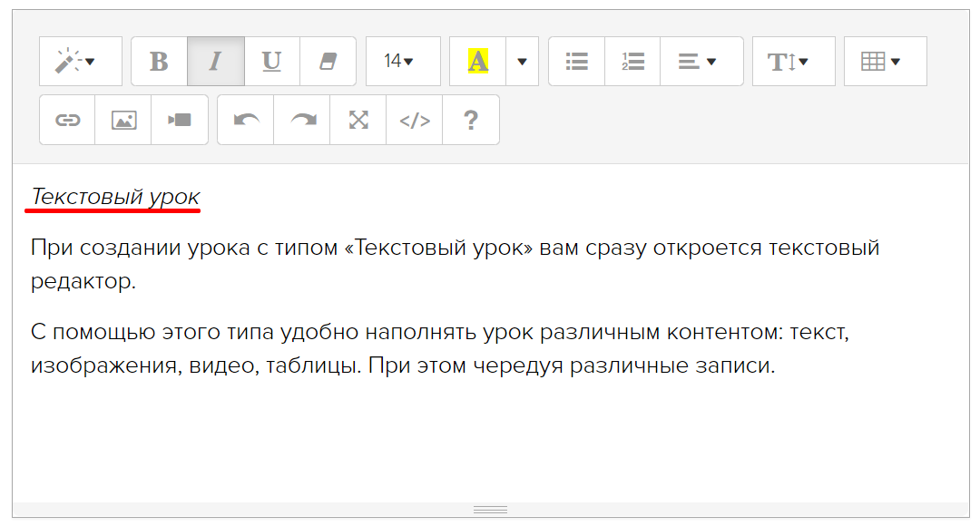
Task: Apply the yellow highlight text color
Action: pyautogui.click(x=477, y=62)
